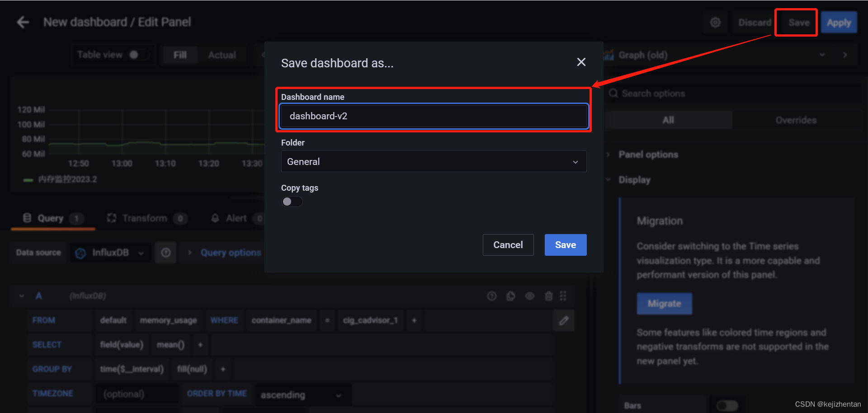The height and width of the screenshot is (413, 868).
Task: Click default retention policy segment
Action: (x=113, y=320)
